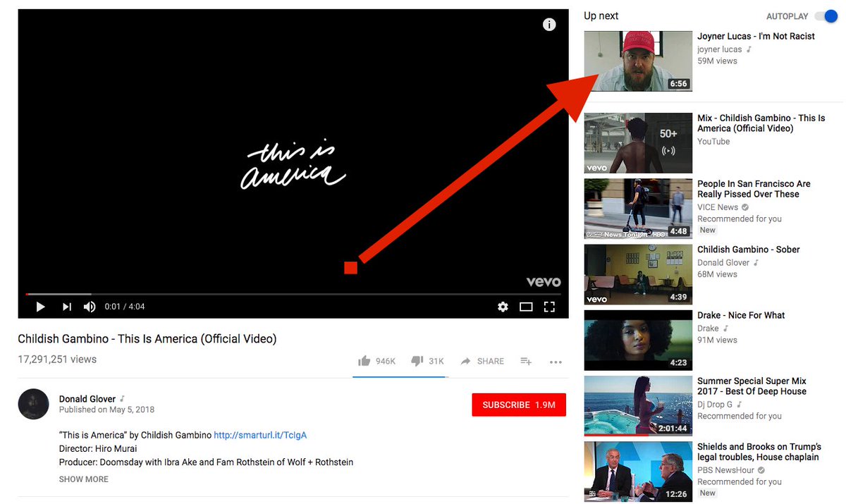Click Published on May 5, 2018 text
The height and width of the screenshot is (504, 846).
(106, 410)
